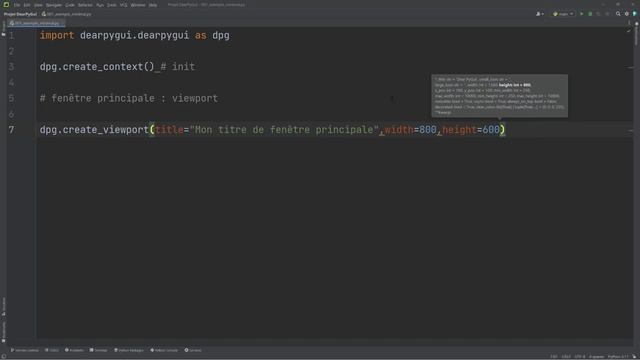The image size is (640, 360).
Task: Click line number 7 in the gutter
Action: pyautogui.click(x=11, y=130)
